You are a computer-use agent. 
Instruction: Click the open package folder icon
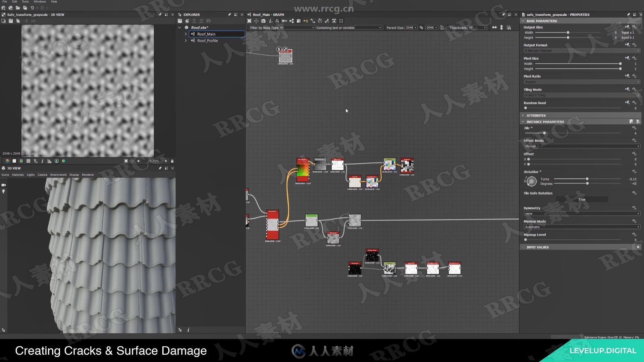18,8
